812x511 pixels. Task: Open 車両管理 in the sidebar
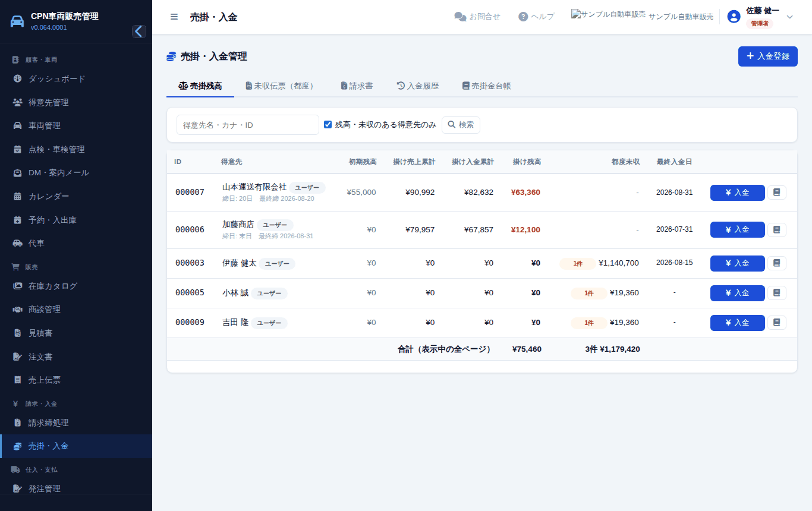pyautogui.click(x=76, y=126)
